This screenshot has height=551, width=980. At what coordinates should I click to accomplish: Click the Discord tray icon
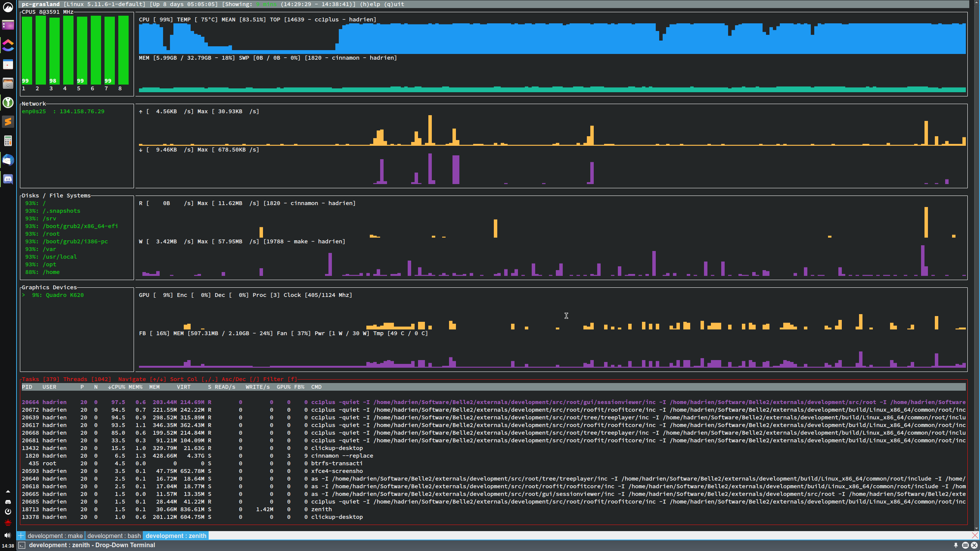click(x=8, y=502)
